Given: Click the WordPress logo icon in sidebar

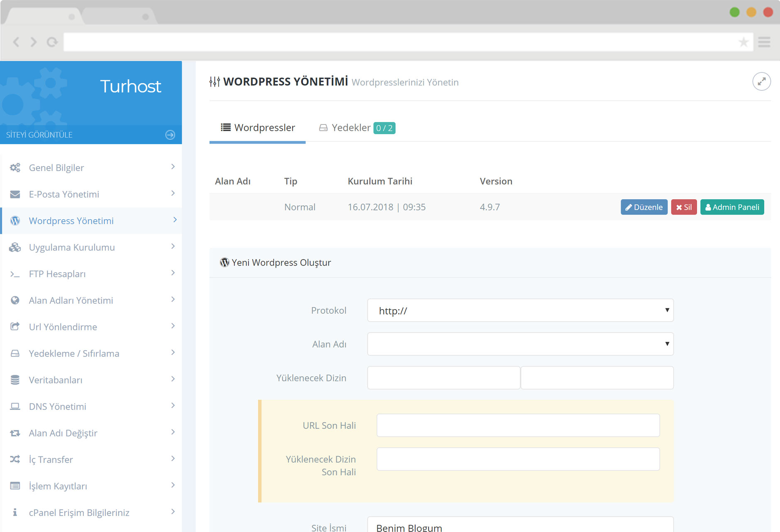Looking at the screenshot, I should 15,221.
